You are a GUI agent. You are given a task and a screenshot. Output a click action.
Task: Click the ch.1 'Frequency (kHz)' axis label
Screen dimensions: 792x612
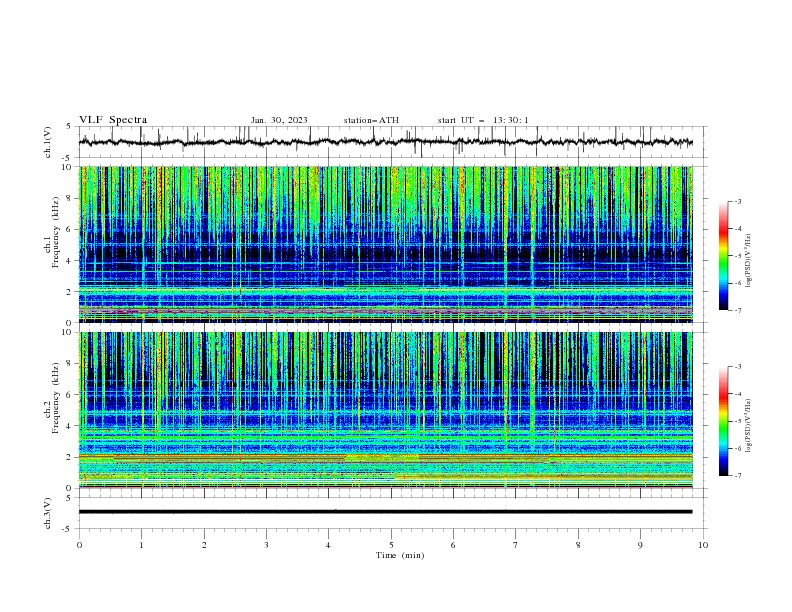(x=55, y=233)
